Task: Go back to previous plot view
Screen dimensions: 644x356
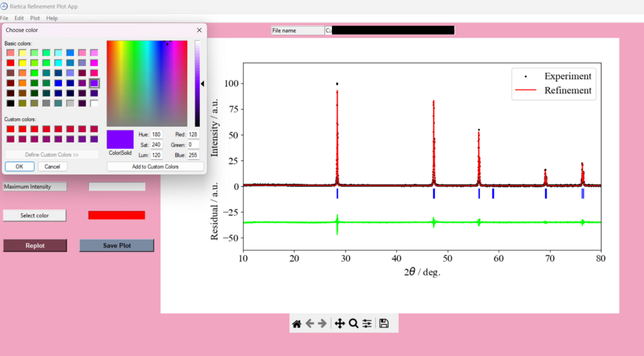Action: point(309,323)
